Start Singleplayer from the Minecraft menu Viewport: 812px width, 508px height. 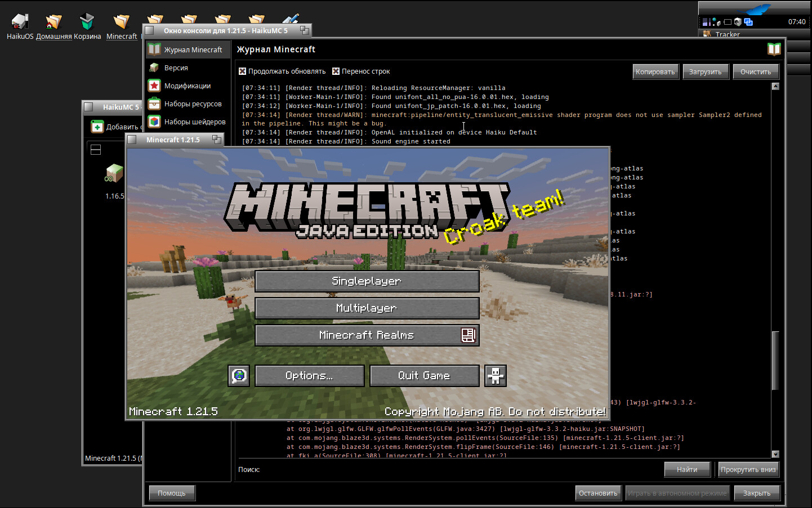tap(367, 281)
